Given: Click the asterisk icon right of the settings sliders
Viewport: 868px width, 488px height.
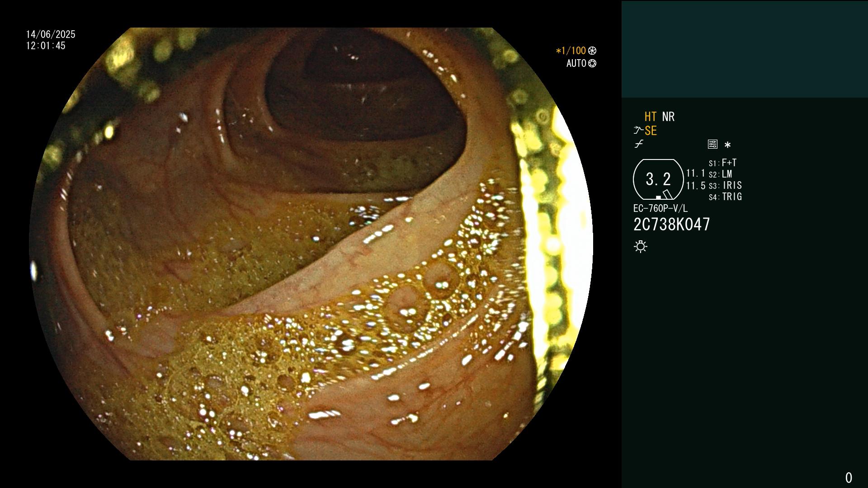Looking at the screenshot, I should [727, 145].
